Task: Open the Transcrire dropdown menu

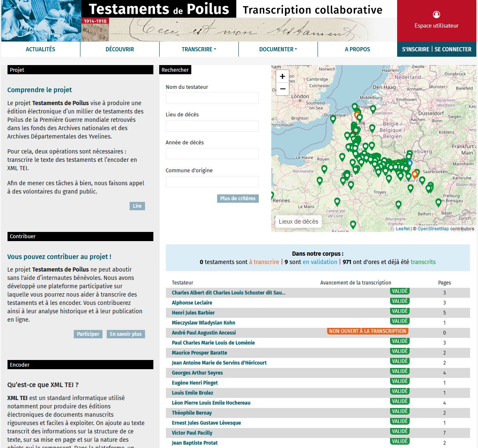Action: [199, 49]
